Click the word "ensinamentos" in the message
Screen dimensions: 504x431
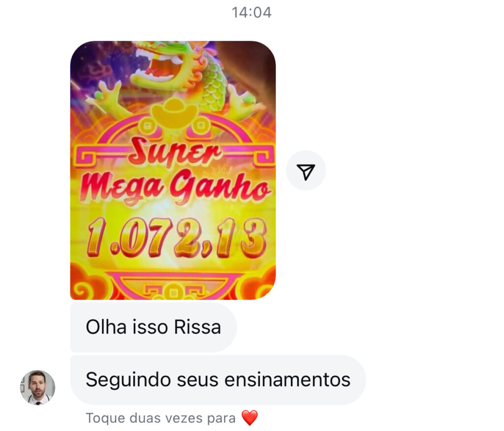[287, 380]
